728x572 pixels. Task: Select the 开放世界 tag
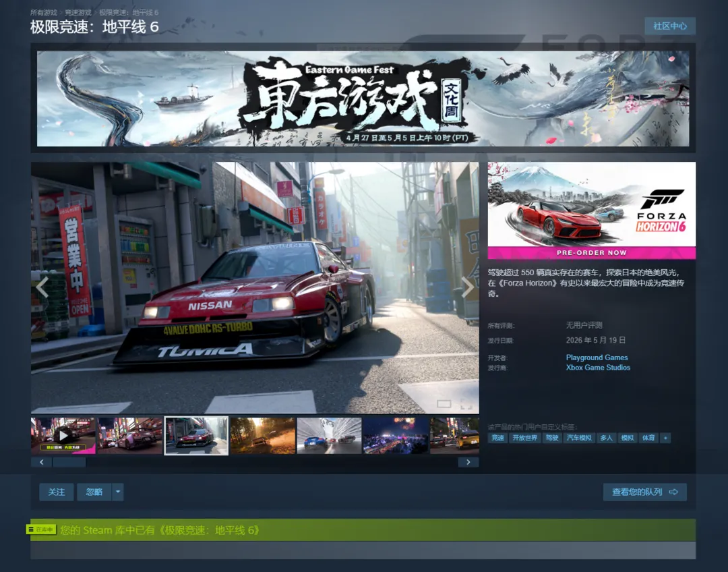coord(524,438)
